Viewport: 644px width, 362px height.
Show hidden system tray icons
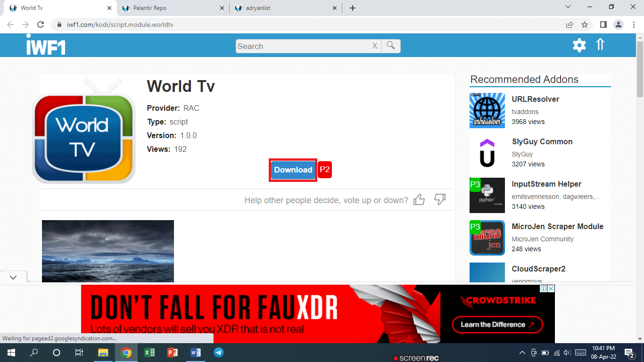point(522,353)
